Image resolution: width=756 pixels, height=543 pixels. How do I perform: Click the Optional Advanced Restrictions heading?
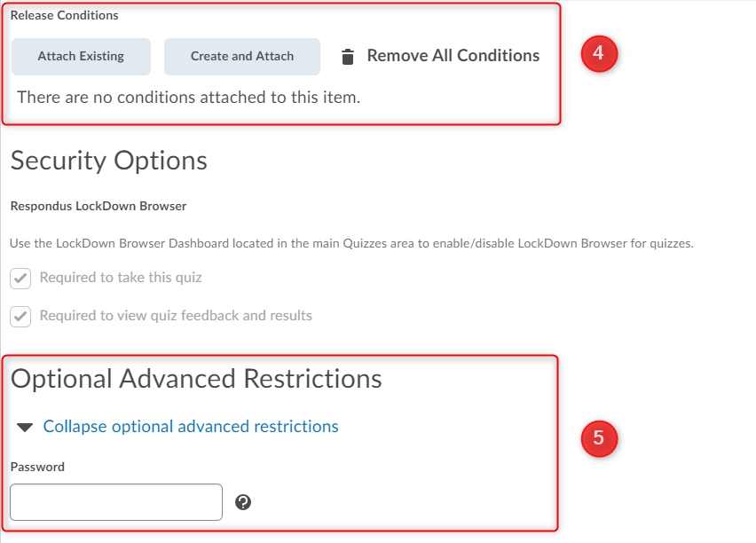pos(196,379)
